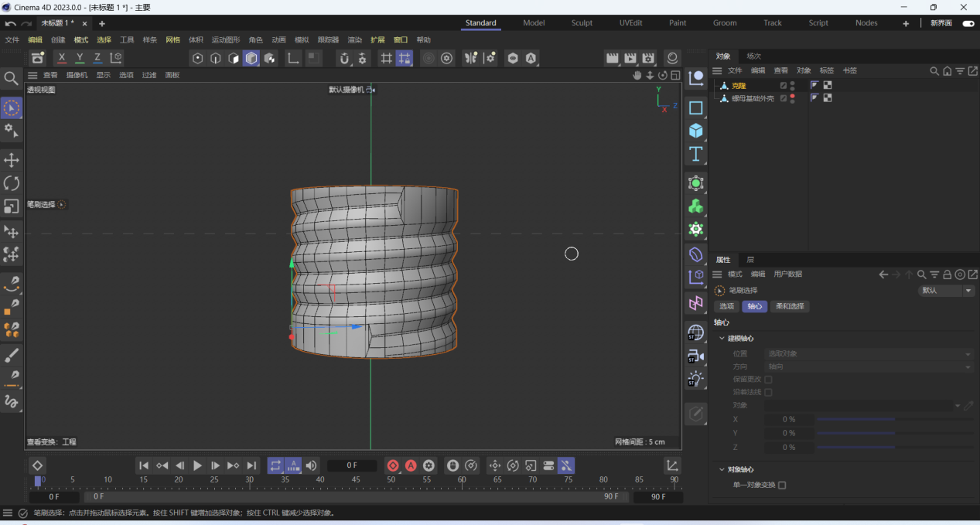Screen dimensions: 980x525
Task: Collapse the 对象轴心 section
Action: pos(722,469)
